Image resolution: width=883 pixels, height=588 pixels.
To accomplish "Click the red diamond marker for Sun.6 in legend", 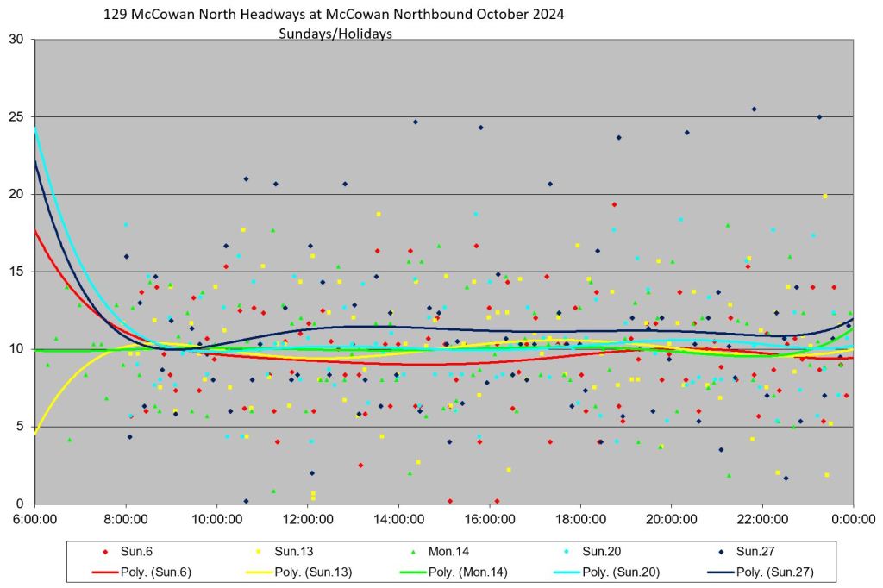I will 104,552.
